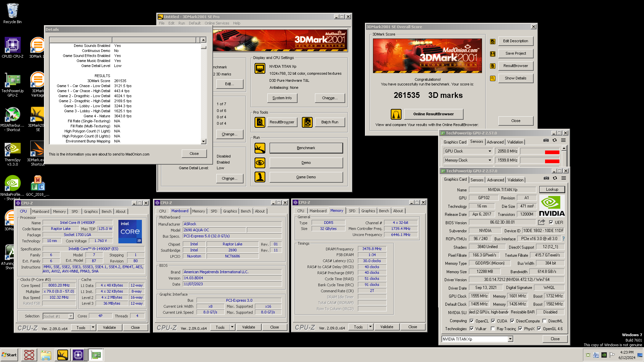Click GPU-Z Sensors scrollbar up arrow

564,148
